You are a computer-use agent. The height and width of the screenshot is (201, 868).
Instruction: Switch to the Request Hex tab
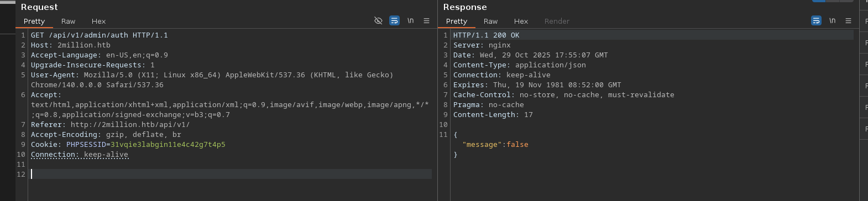click(98, 21)
